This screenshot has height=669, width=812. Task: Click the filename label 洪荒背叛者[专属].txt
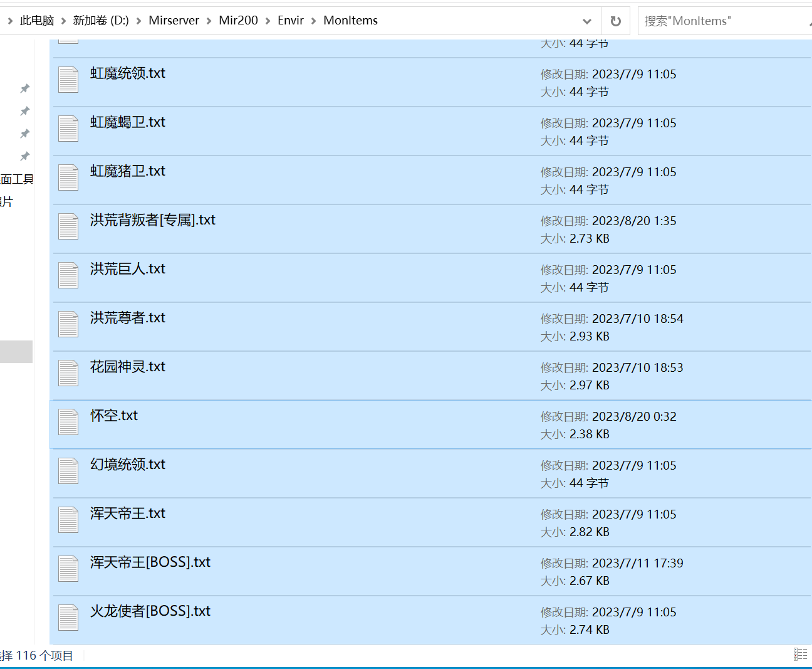coord(153,220)
